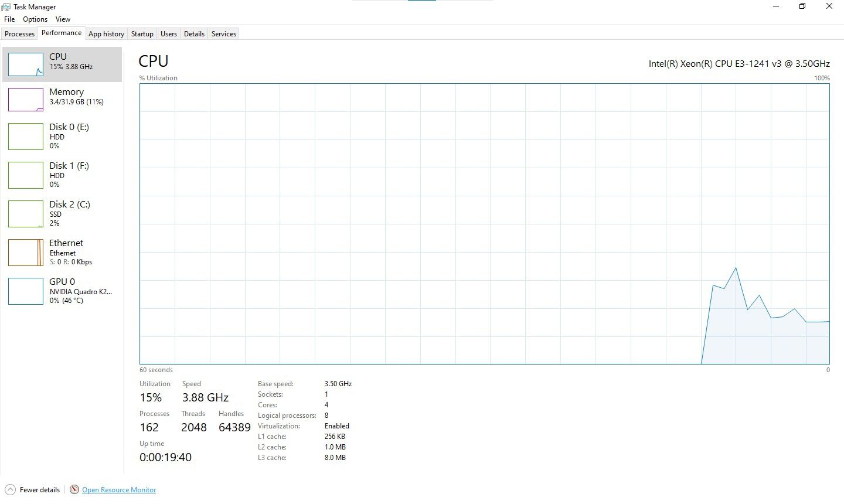The image size is (844, 504).
Task: Minimize the Task Manager window
Action: 776,6
